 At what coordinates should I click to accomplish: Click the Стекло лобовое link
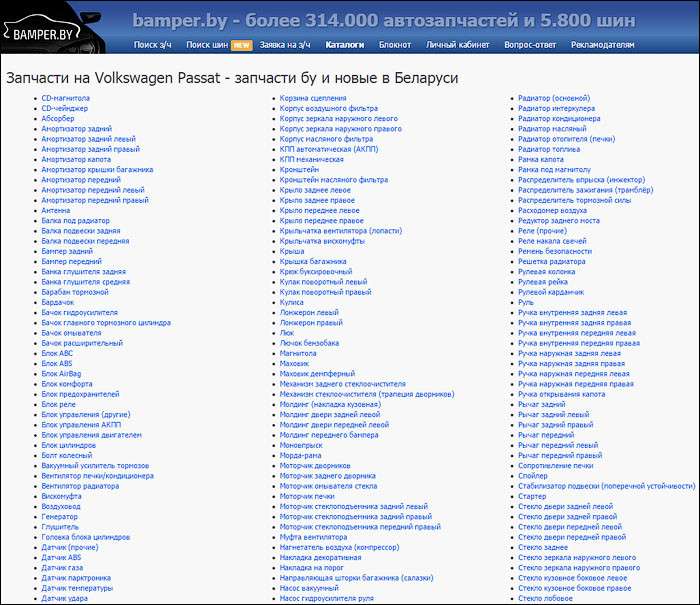point(545,598)
